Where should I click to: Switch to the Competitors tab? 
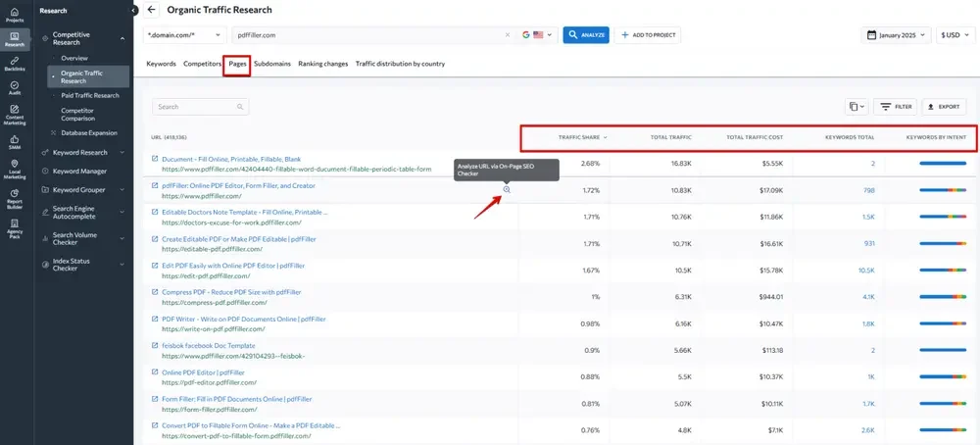(203, 64)
